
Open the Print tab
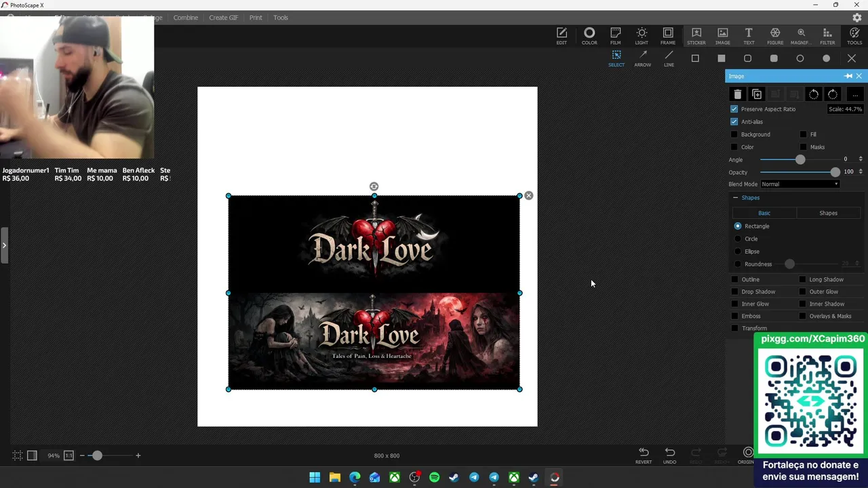(x=256, y=18)
